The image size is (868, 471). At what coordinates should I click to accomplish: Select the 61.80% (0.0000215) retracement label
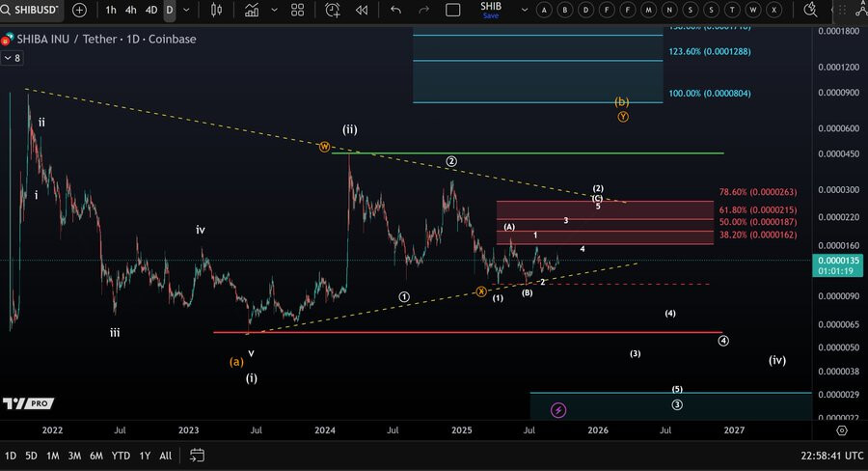758,210
